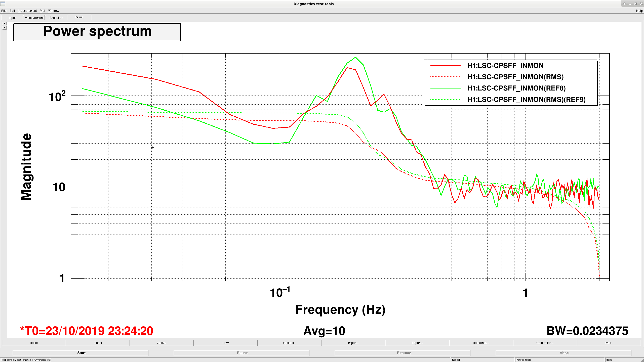Open the Measurement menu

[x=27, y=11]
